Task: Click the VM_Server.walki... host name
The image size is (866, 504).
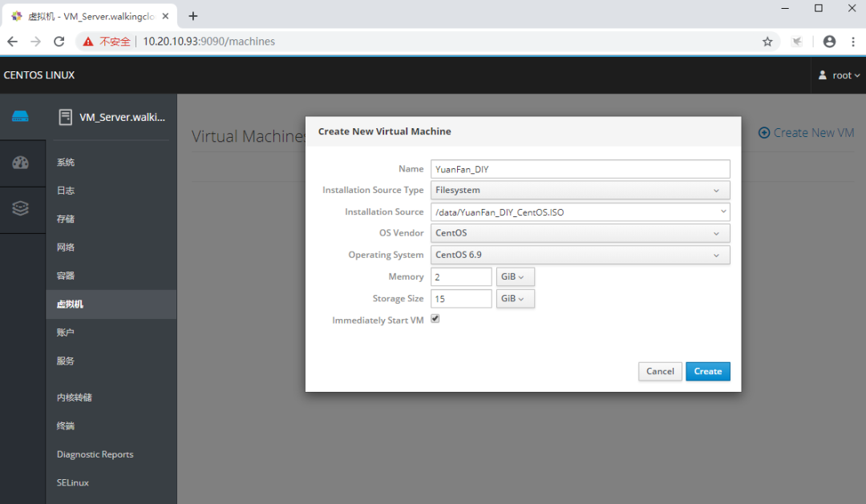Action: (x=122, y=117)
